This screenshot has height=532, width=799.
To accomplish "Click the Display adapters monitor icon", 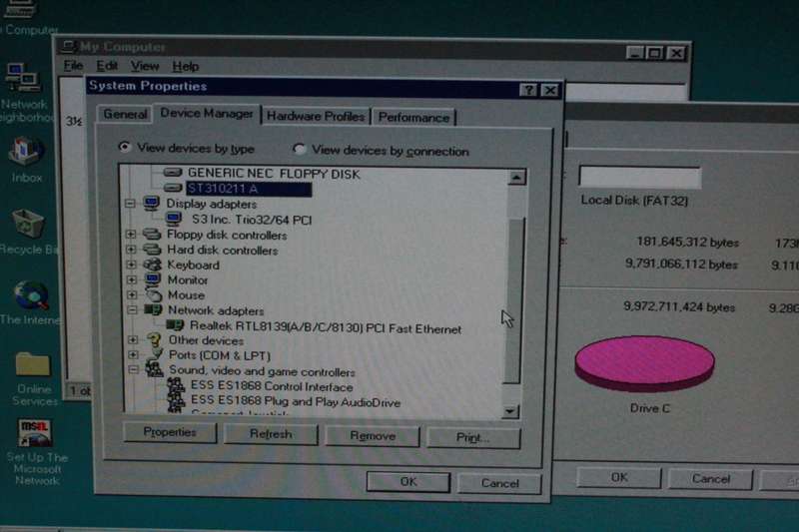I will pyautogui.click(x=152, y=204).
